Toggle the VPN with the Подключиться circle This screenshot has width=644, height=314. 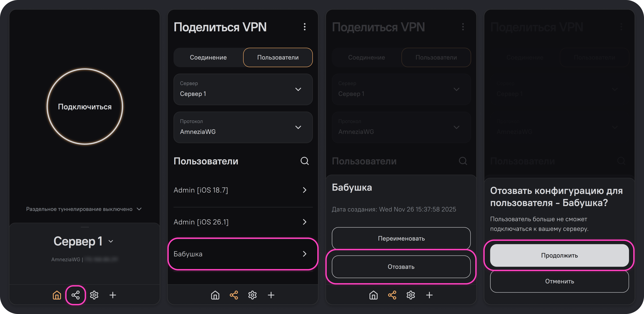click(85, 107)
